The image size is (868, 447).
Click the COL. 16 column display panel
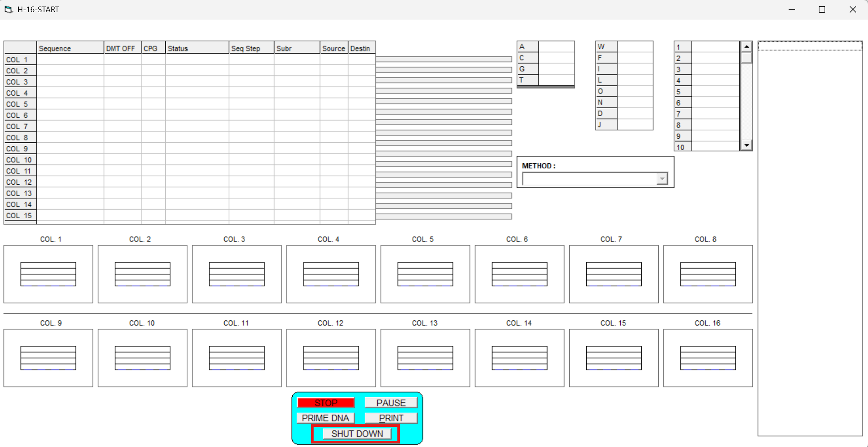(x=708, y=358)
